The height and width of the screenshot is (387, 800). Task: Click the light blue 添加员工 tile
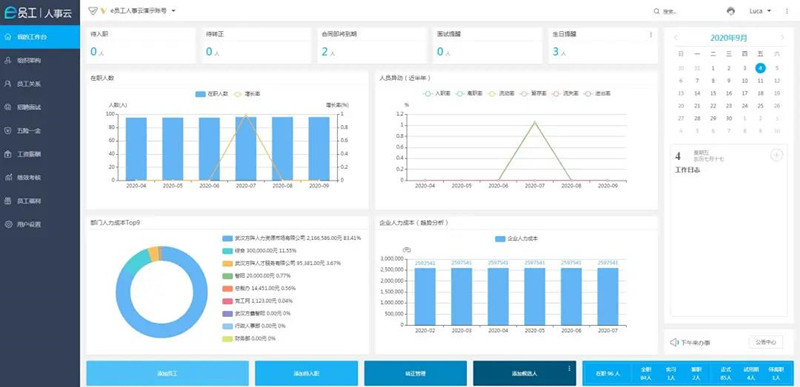click(167, 373)
